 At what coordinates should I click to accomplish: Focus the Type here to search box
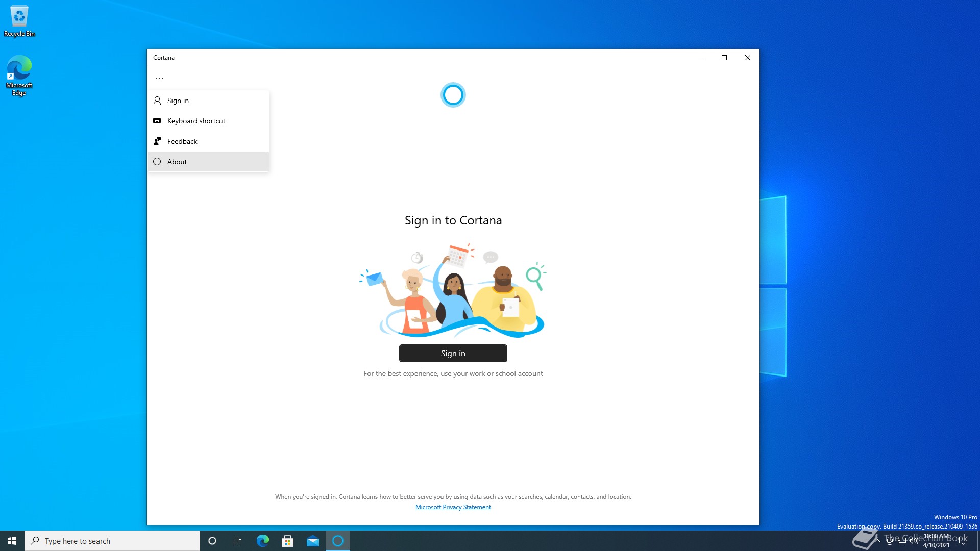(x=112, y=541)
